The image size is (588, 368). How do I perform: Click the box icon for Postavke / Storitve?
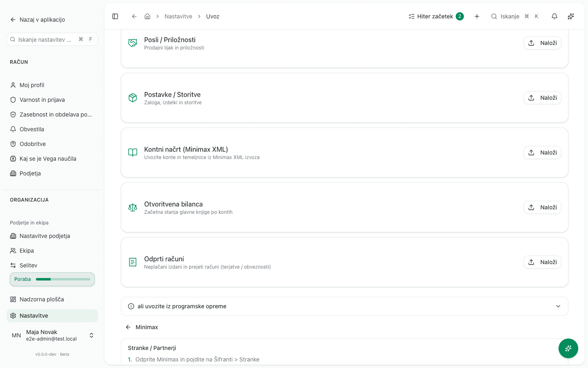(x=133, y=98)
